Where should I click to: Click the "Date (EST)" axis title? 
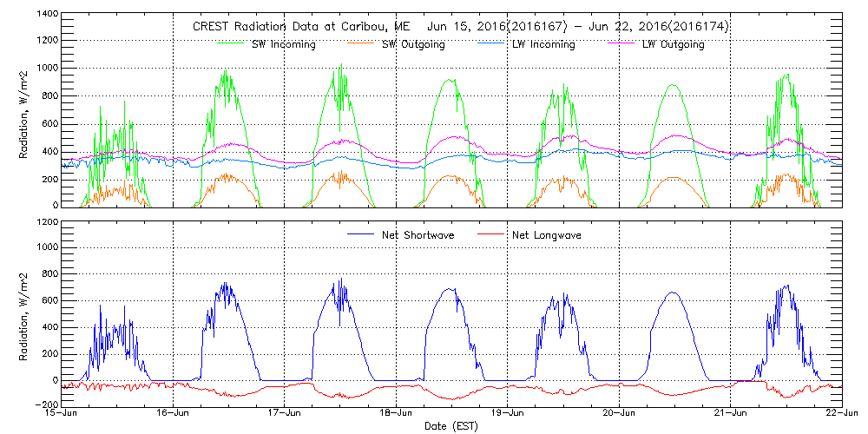[452, 426]
